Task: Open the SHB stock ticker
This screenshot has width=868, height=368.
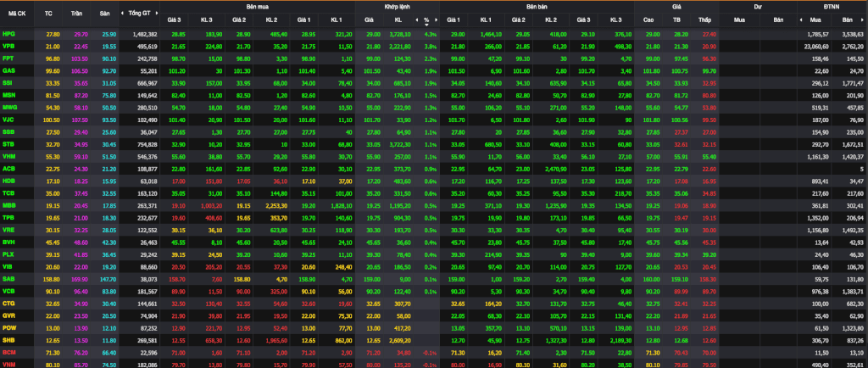Action: pos(8,339)
